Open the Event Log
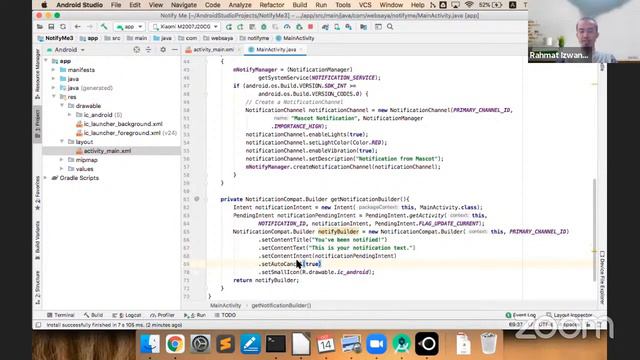 pyautogui.click(x=521, y=315)
